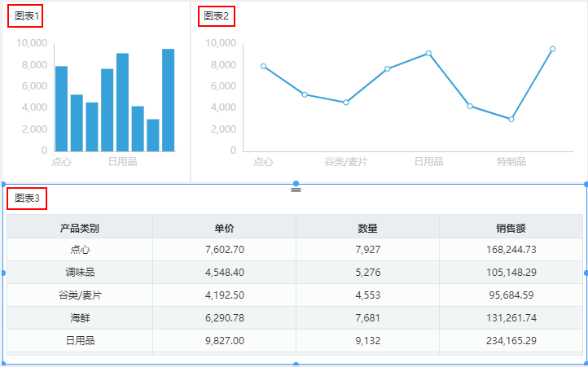This screenshot has height=367, width=588.
Task: Click the top center resize handle of 图表3
Action: 296,183
